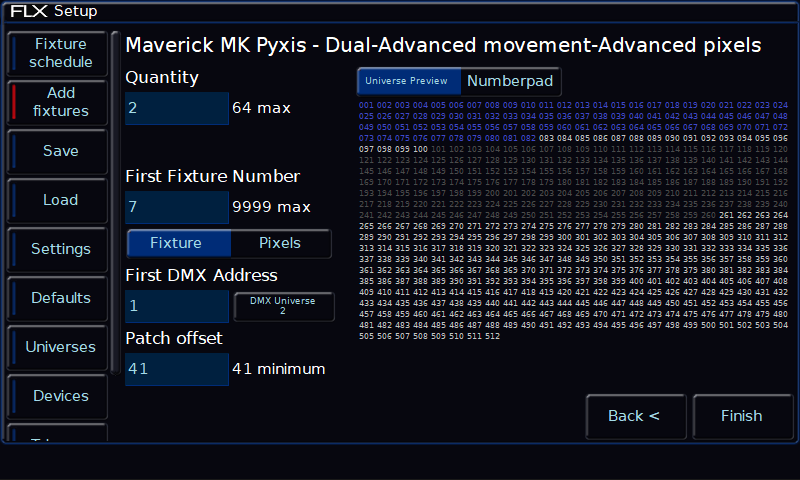Screen dimensions: 800x480
Task: Click the '41 minimum' patch offset hint
Action: 279,369
